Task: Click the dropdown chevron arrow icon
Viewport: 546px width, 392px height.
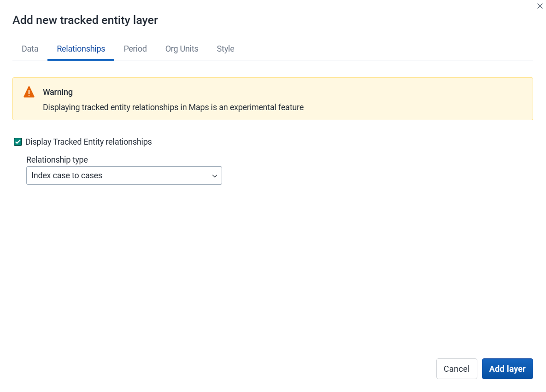Action: [215, 176]
